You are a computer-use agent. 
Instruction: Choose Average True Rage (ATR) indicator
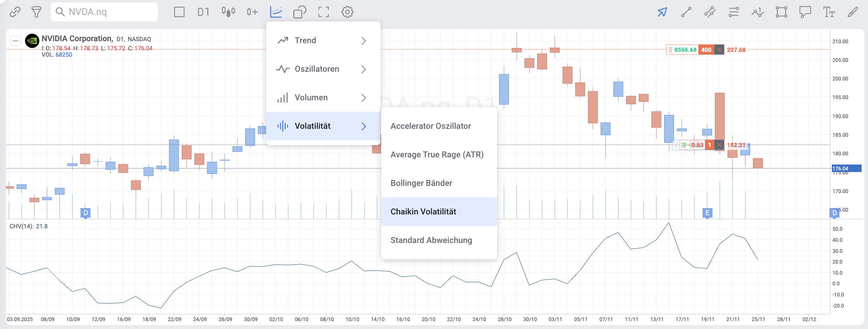pyautogui.click(x=439, y=155)
